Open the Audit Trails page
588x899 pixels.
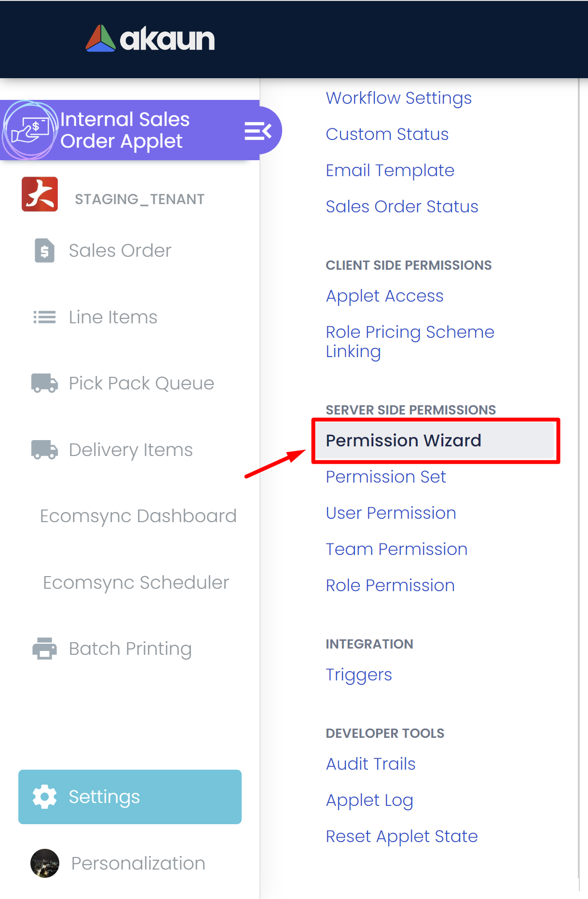point(370,764)
